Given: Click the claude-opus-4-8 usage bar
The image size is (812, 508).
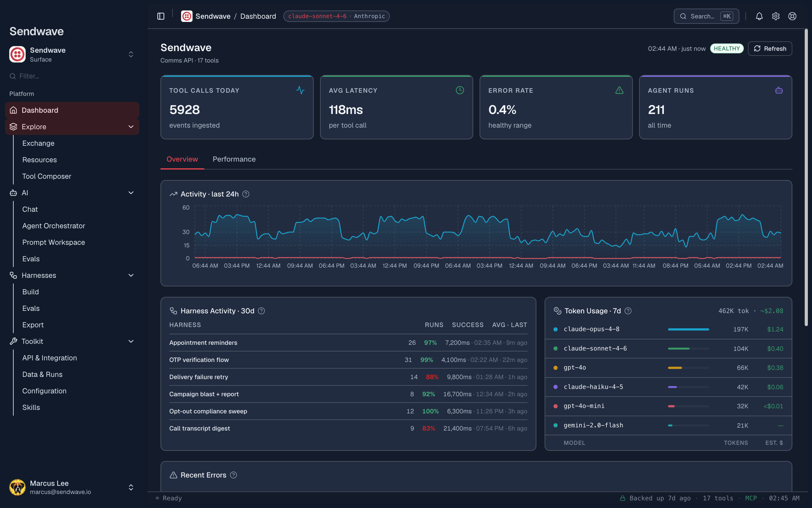Looking at the screenshot, I should tap(689, 330).
